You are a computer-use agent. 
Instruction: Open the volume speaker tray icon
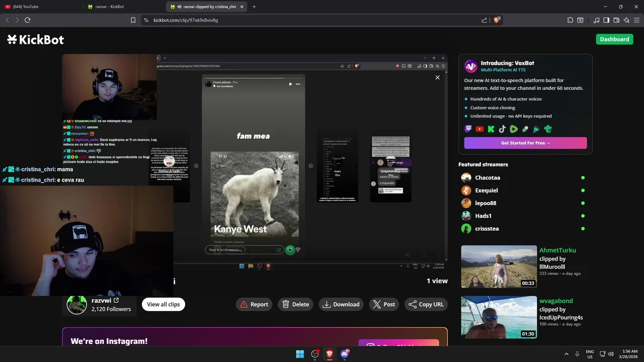point(611,354)
